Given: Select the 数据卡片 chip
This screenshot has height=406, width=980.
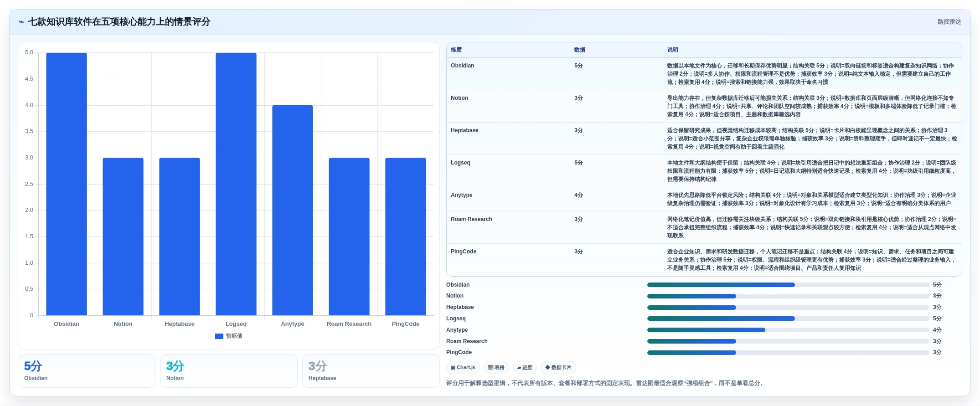Looking at the screenshot, I should (558, 368).
